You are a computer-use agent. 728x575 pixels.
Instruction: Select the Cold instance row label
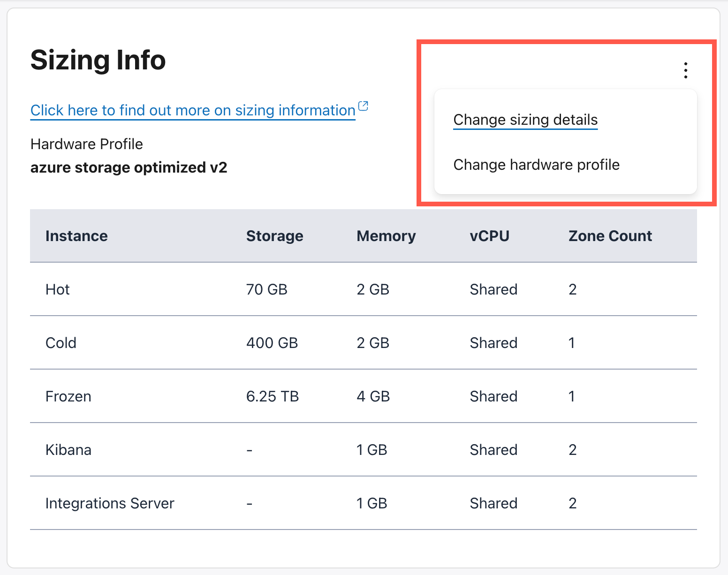click(x=61, y=343)
